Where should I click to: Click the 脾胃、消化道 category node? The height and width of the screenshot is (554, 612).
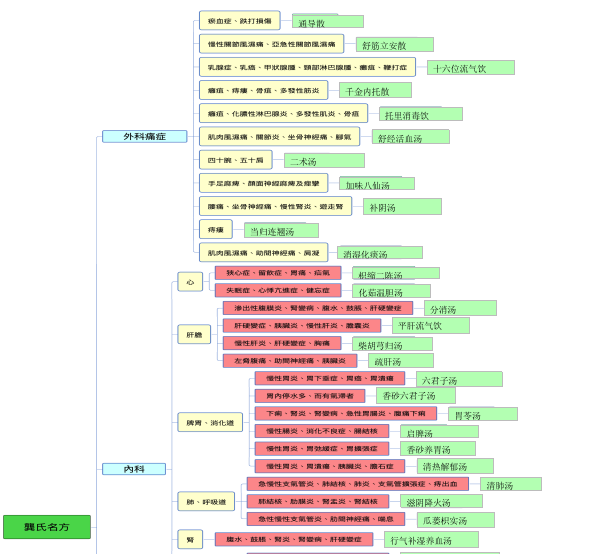[210, 422]
